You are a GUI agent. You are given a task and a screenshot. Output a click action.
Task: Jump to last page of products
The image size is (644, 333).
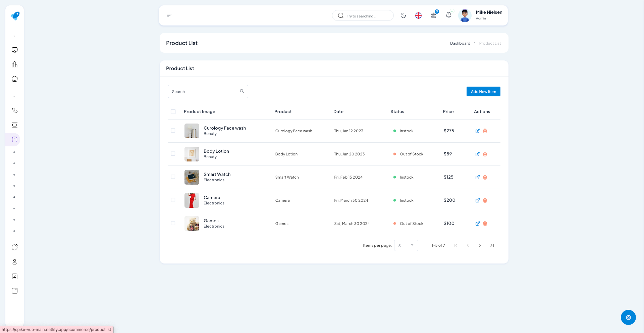pyautogui.click(x=492, y=245)
